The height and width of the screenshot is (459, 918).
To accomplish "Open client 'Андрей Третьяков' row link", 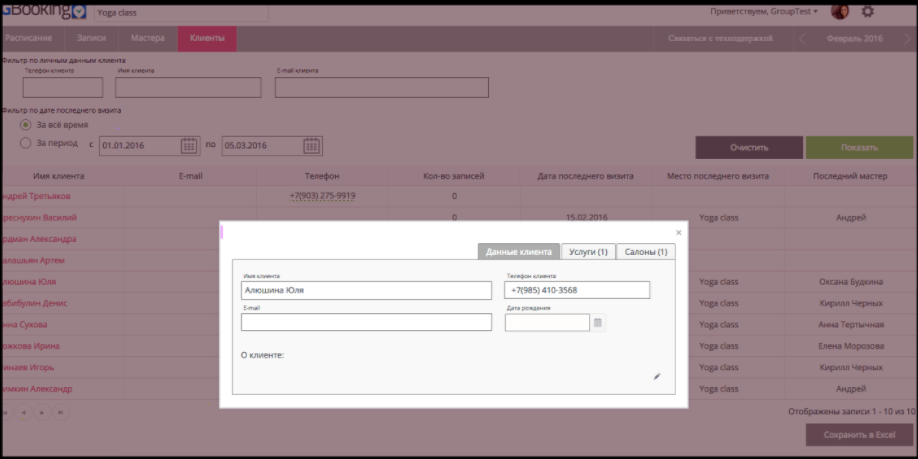I will click(35, 196).
